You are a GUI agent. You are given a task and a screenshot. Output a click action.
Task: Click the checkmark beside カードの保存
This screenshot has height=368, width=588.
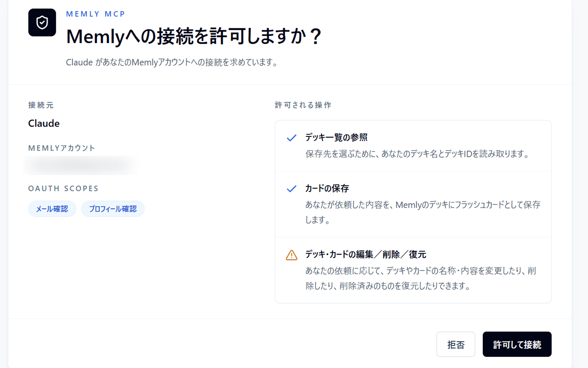tap(291, 189)
